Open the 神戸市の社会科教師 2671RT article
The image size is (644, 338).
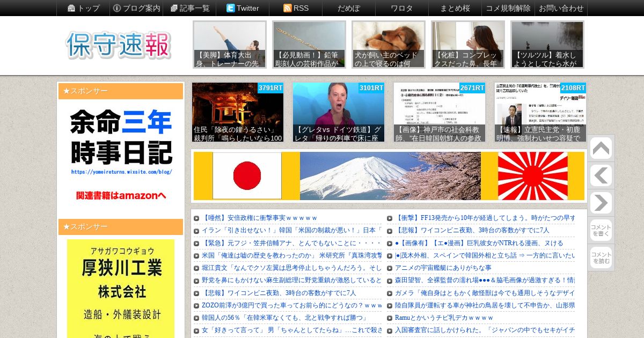coord(440,112)
